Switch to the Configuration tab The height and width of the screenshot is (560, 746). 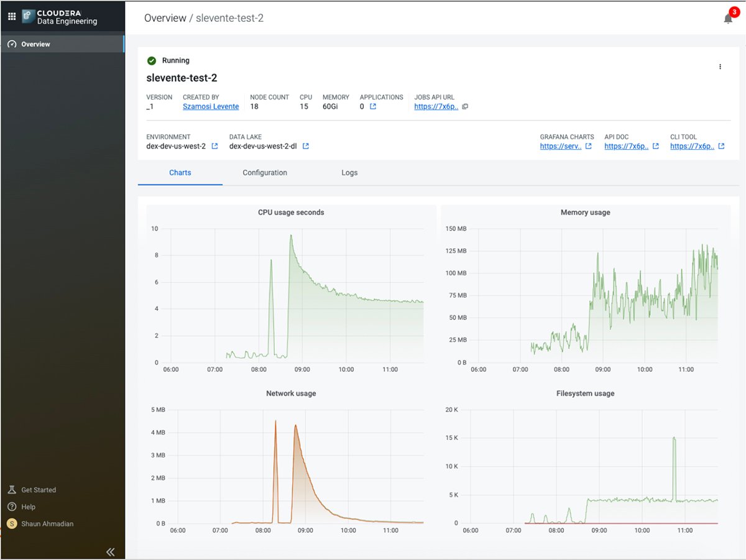click(264, 173)
